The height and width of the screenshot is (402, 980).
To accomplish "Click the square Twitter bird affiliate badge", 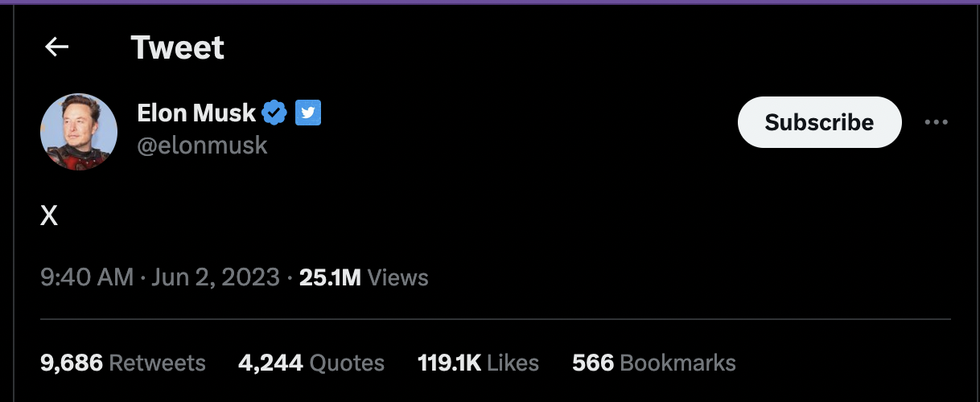I will [308, 113].
